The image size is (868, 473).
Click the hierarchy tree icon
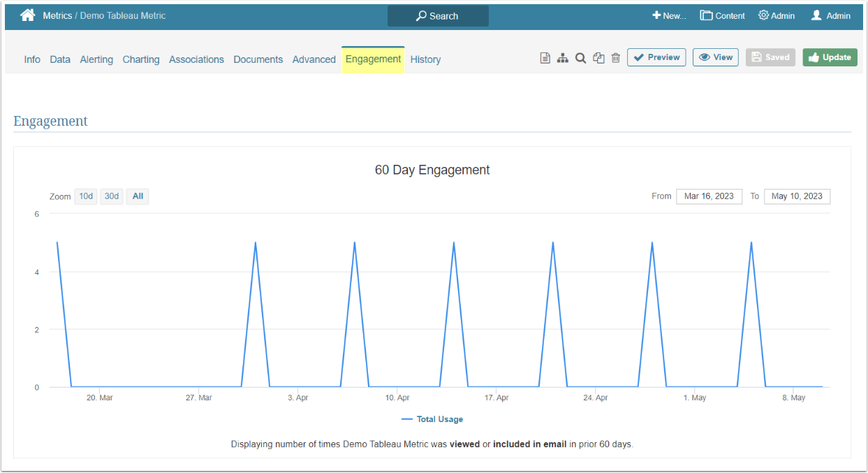click(x=562, y=58)
